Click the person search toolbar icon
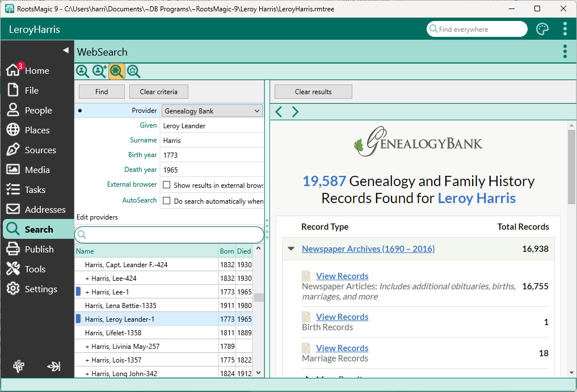Viewport: 577px width, 392px height. tap(83, 71)
